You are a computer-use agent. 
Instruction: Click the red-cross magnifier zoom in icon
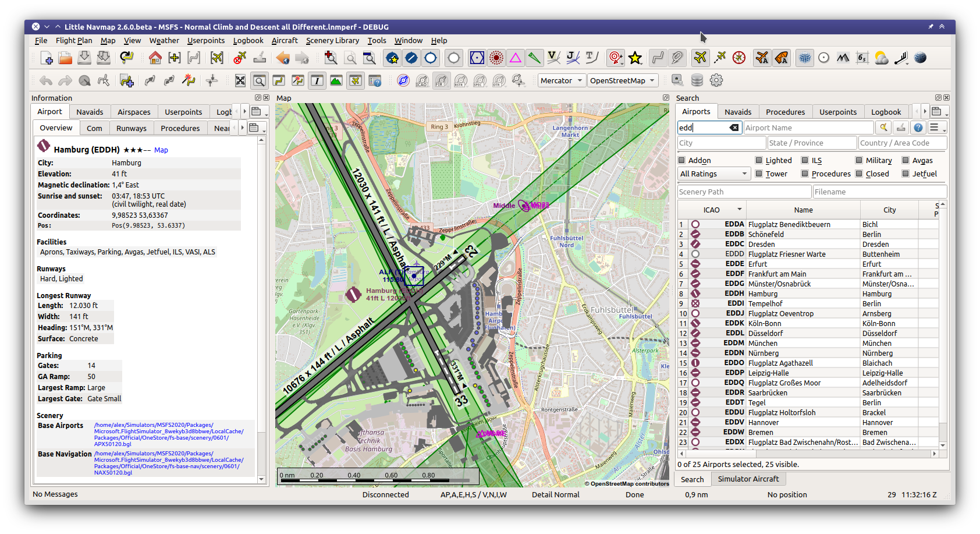click(x=331, y=58)
